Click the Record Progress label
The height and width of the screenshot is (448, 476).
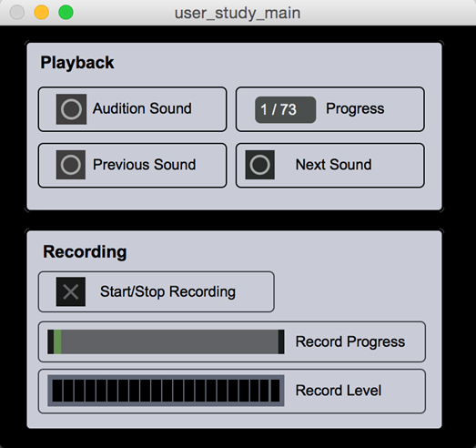[350, 342]
